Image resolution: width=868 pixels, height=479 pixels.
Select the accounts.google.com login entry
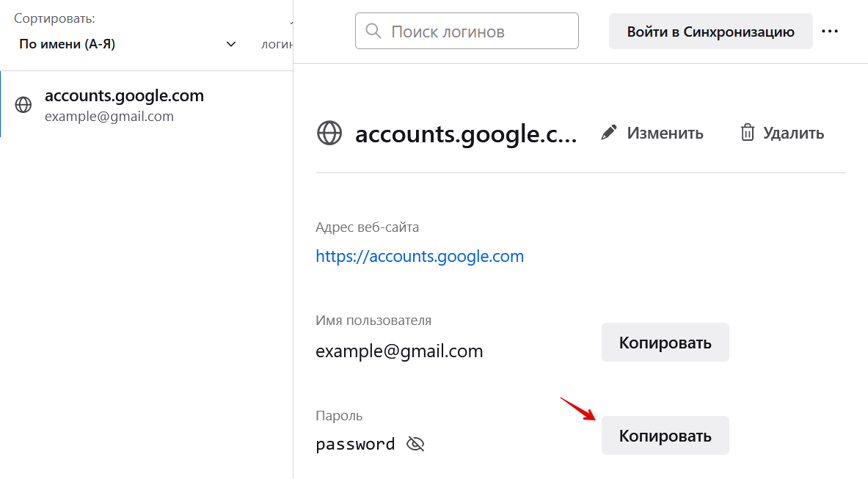(x=124, y=104)
